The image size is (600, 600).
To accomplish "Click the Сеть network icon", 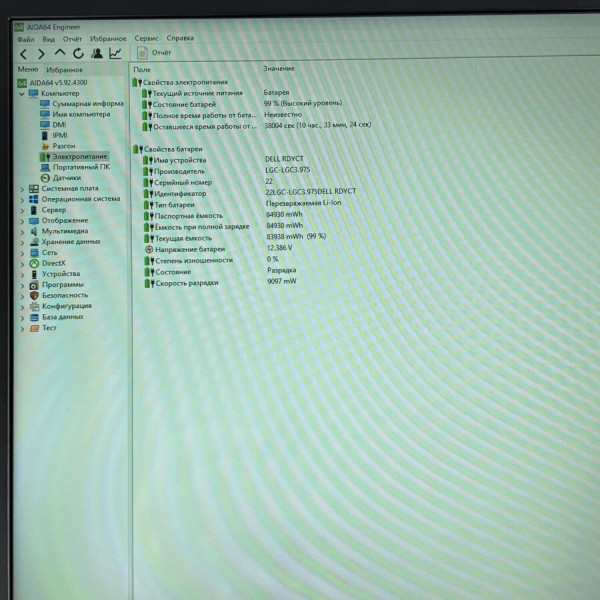I will point(34,253).
